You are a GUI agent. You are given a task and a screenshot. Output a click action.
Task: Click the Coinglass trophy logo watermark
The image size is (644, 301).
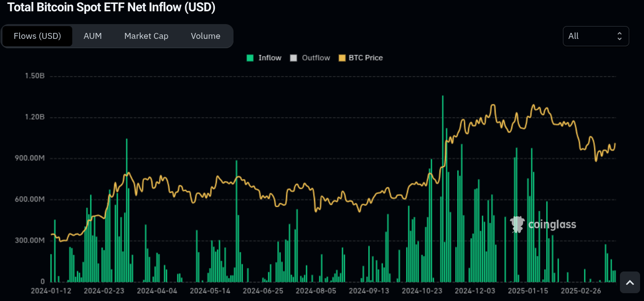517,225
